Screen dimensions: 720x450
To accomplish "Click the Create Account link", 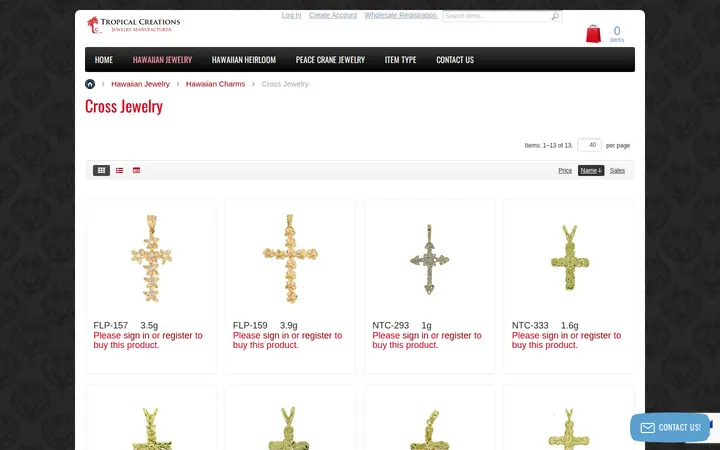I will tap(333, 15).
